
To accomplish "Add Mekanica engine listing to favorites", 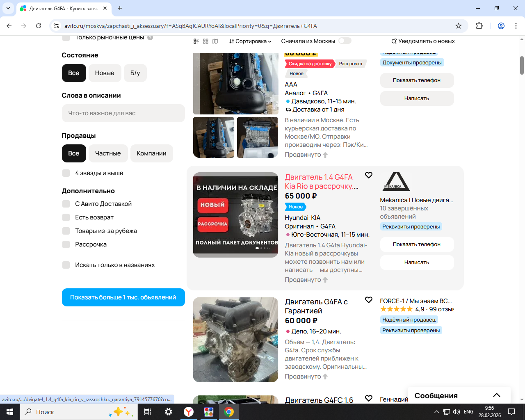I will tap(369, 175).
